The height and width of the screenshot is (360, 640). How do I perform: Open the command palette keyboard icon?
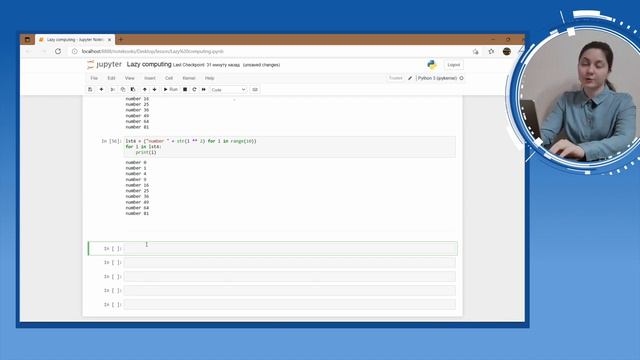(255, 89)
